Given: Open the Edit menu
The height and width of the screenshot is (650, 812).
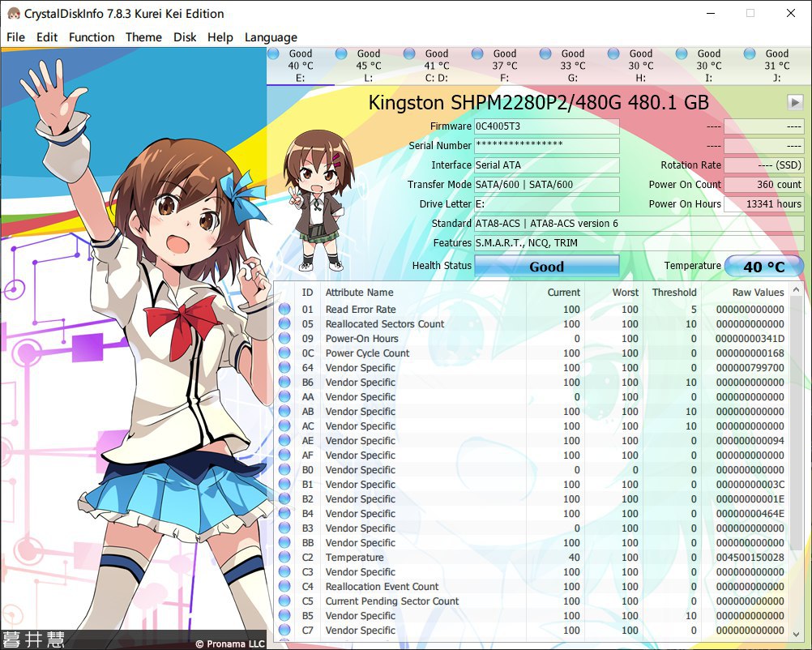Looking at the screenshot, I should [x=47, y=37].
